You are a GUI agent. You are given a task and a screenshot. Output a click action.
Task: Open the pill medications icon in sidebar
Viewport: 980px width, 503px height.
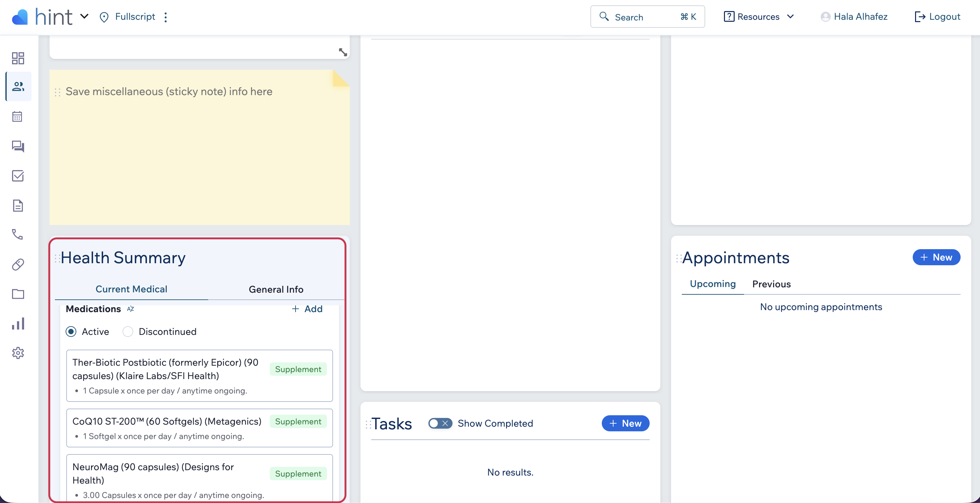click(18, 264)
